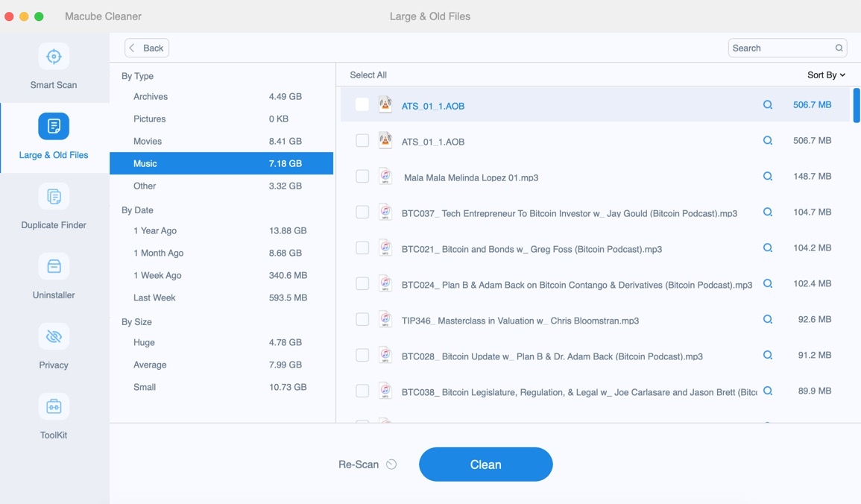Reveal second ATS_01_1.AOB file with magnifier icon
The image size is (861, 504).
(768, 141)
